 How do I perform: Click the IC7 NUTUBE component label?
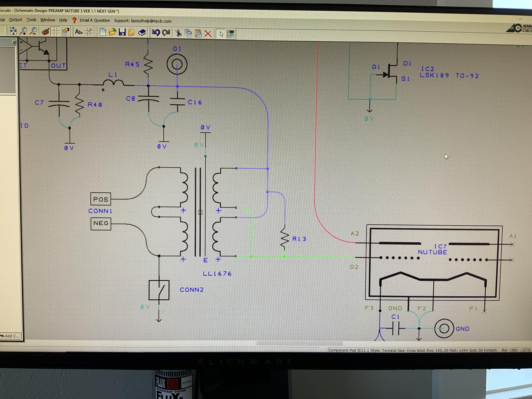coord(433,249)
